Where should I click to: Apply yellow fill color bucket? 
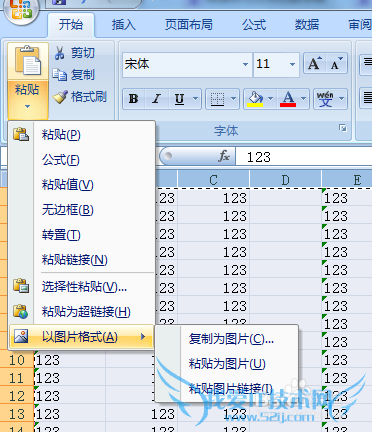point(255,99)
